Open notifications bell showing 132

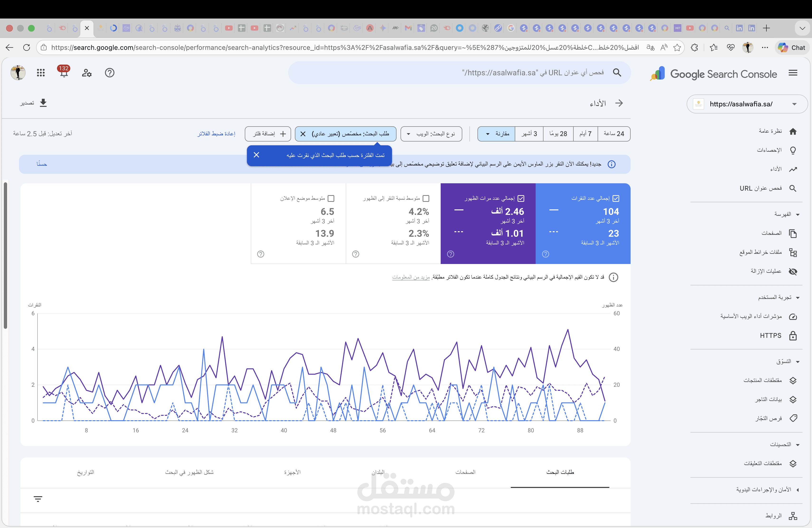pos(64,72)
